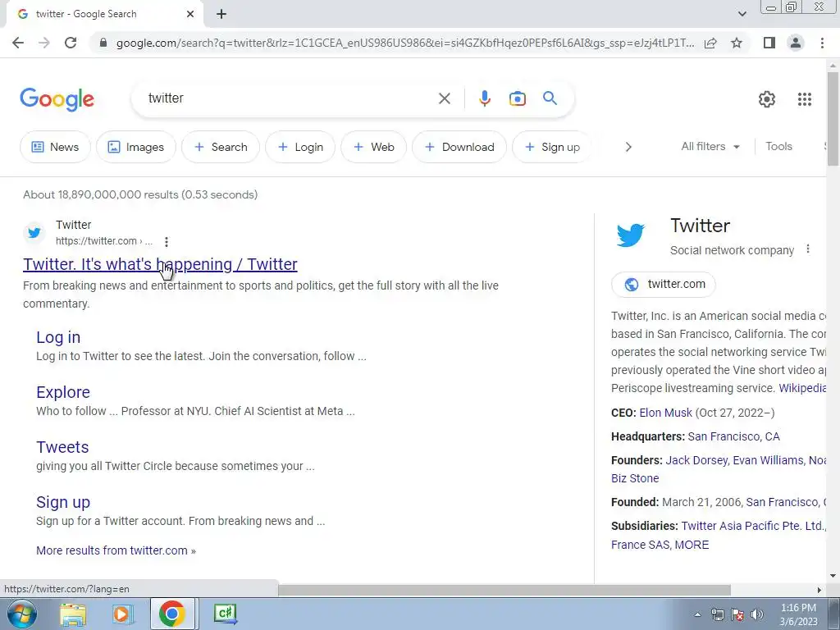Bookmark this page with the star
This screenshot has height=630, width=840.
pos(737,43)
